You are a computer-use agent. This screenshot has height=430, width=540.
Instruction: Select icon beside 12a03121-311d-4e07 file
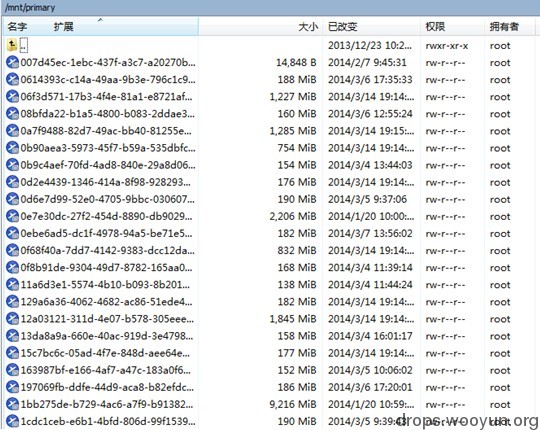tap(12, 318)
